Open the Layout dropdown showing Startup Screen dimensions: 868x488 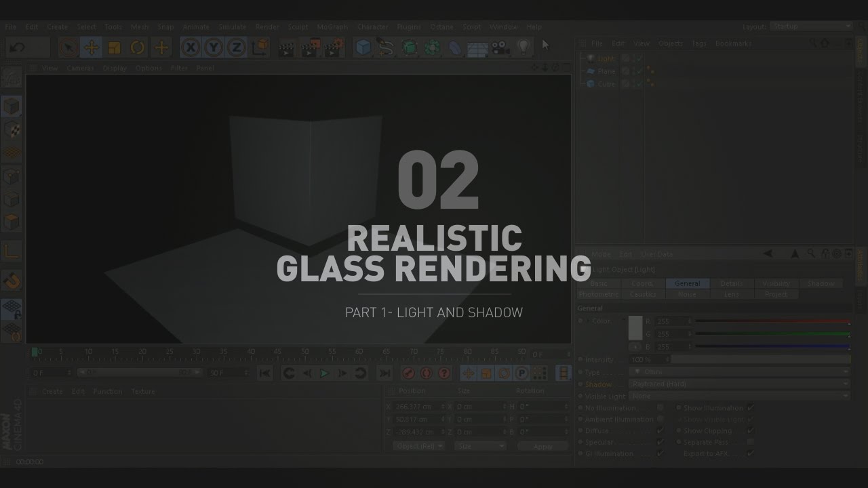[x=811, y=26]
